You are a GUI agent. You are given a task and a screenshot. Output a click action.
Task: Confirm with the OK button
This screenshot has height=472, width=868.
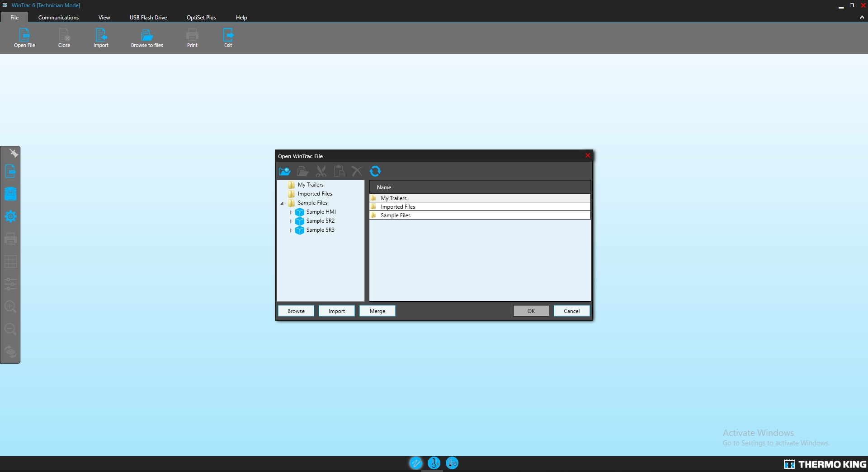click(531, 311)
